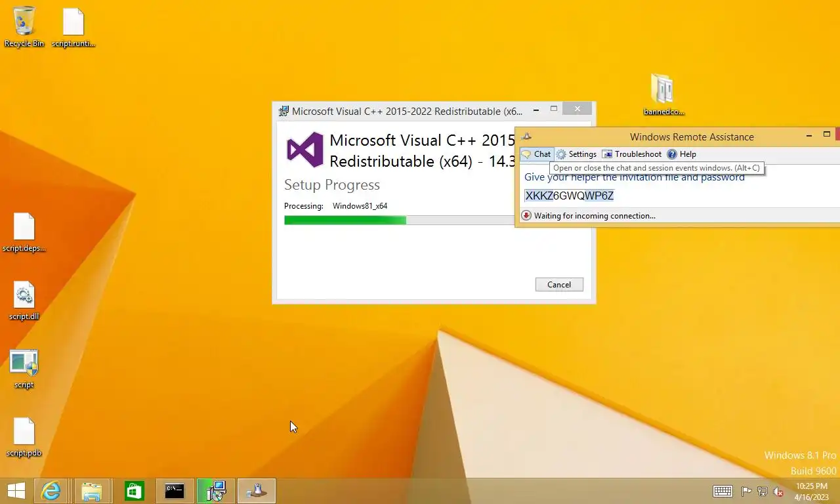Viewport: 840px width, 504px height.
Task: Click the installer title bar icon
Action: [x=283, y=111]
